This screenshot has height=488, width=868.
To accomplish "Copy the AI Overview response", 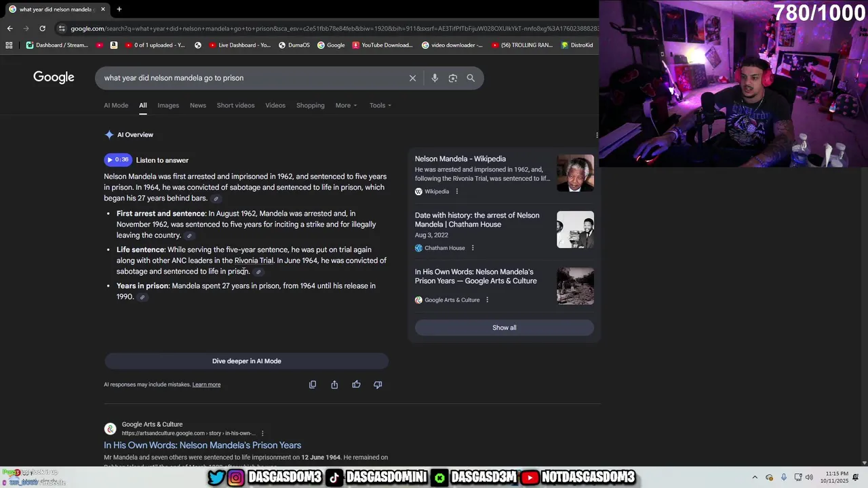I will 313,384.
